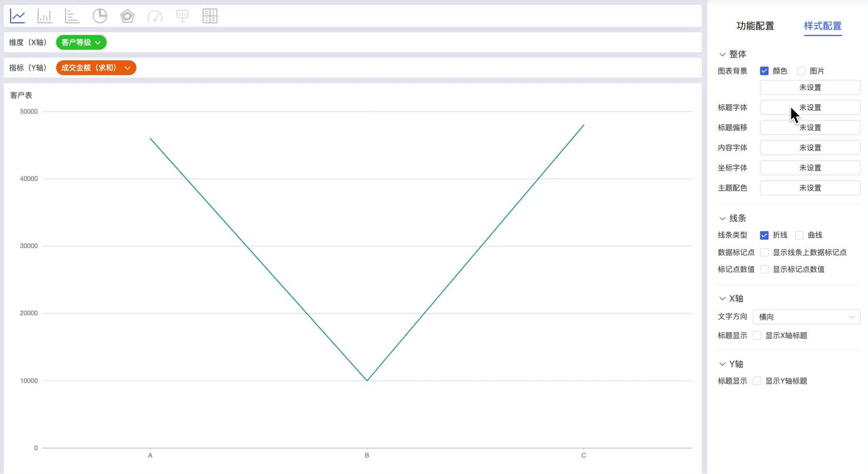Collapse the 整体 section
The image size is (868, 474).
tap(722, 54)
